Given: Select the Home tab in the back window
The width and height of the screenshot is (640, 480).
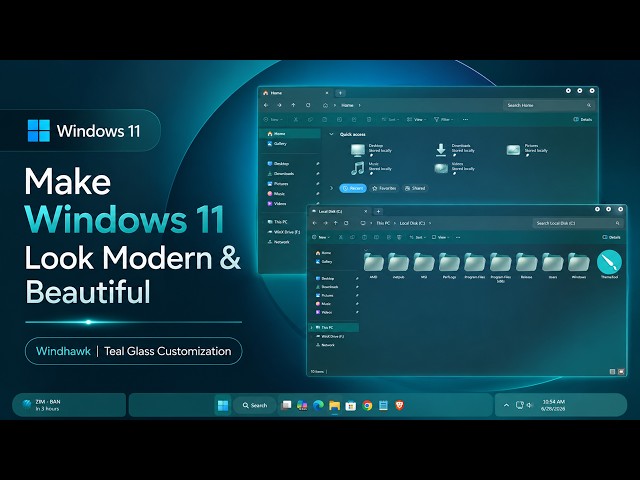Looking at the screenshot, I should [296, 93].
